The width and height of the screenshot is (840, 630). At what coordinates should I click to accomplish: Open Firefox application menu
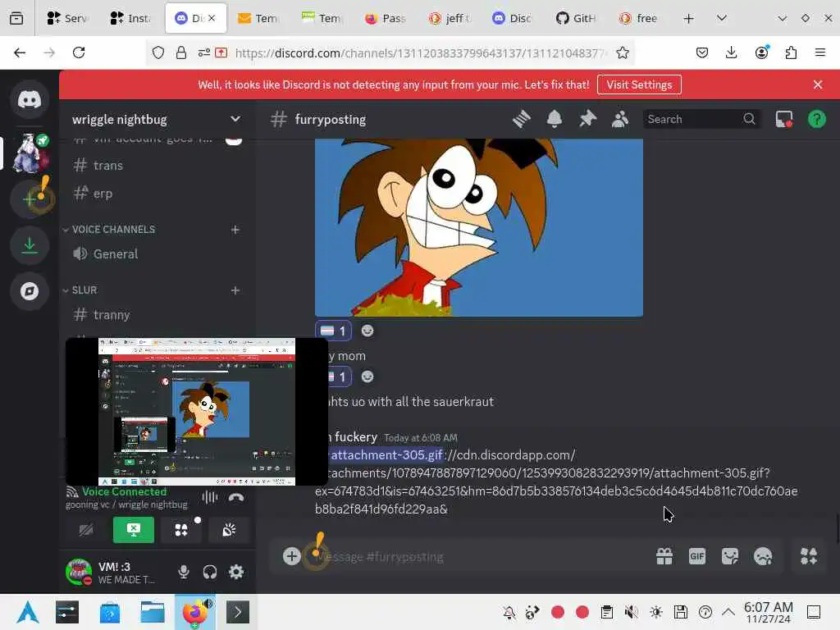click(x=819, y=52)
